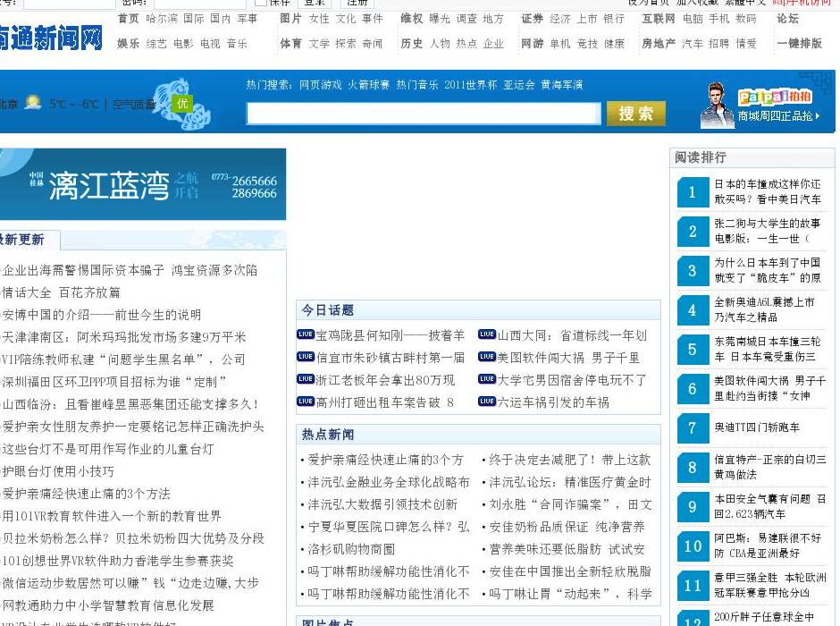Open the 首页 navigation item
The image size is (840, 626).
(x=128, y=18)
